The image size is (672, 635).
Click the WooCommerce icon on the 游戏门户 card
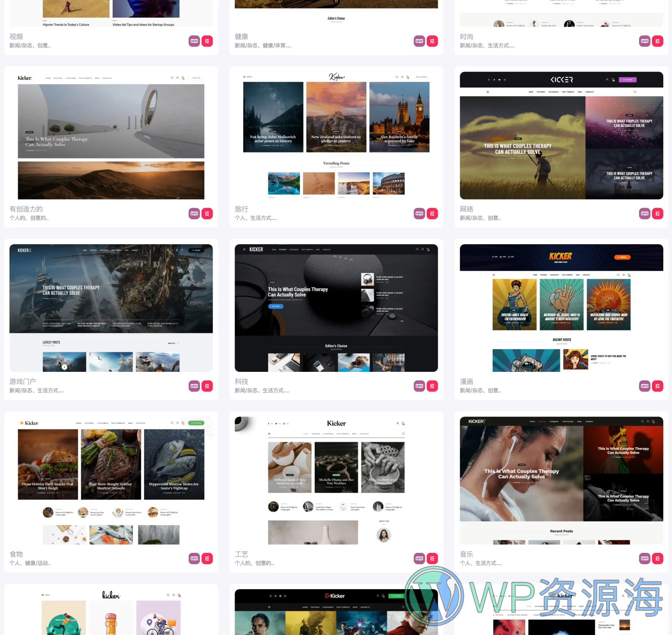194,386
